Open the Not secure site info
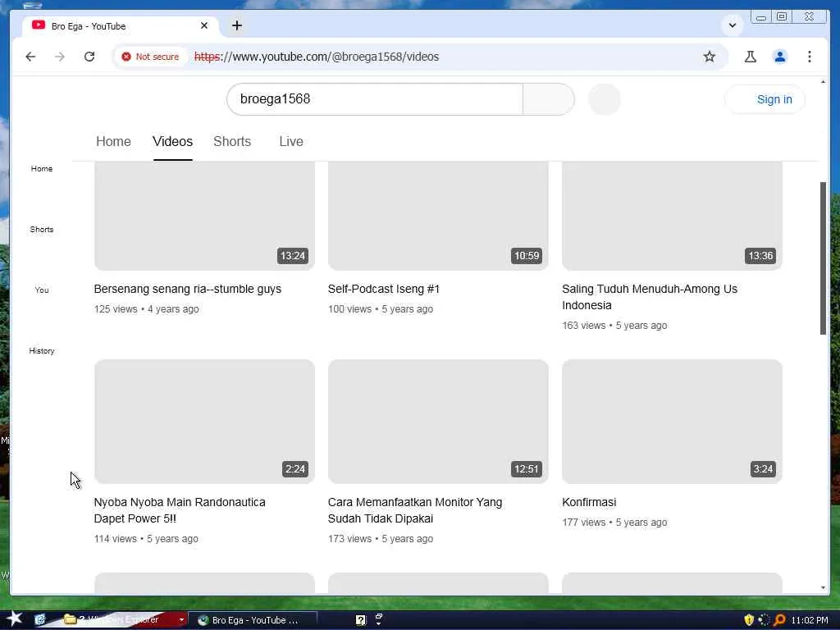This screenshot has height=630, width=840. pos(151,57)
